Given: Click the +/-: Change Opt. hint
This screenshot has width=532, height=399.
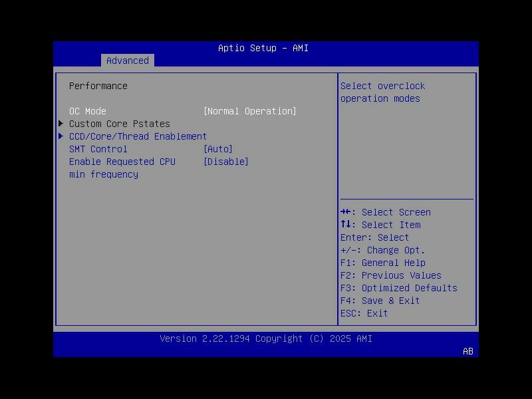Looking at the screenshot, I should point(383,251).
